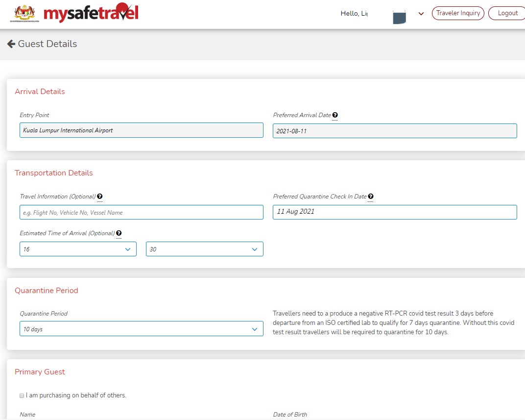The height and width of the screenshot is (420, 525).
Task: Tick 'I am purchasing on behalf of others'
Action: coord(22,395)
